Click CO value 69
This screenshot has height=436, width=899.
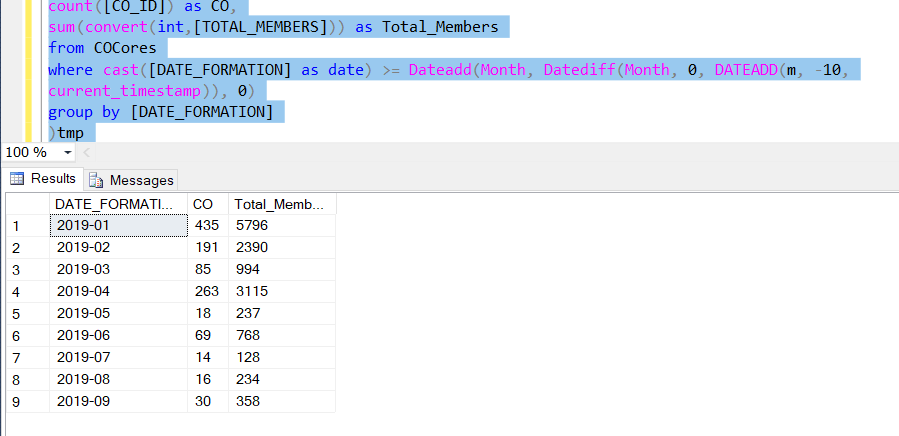[208, 335]
